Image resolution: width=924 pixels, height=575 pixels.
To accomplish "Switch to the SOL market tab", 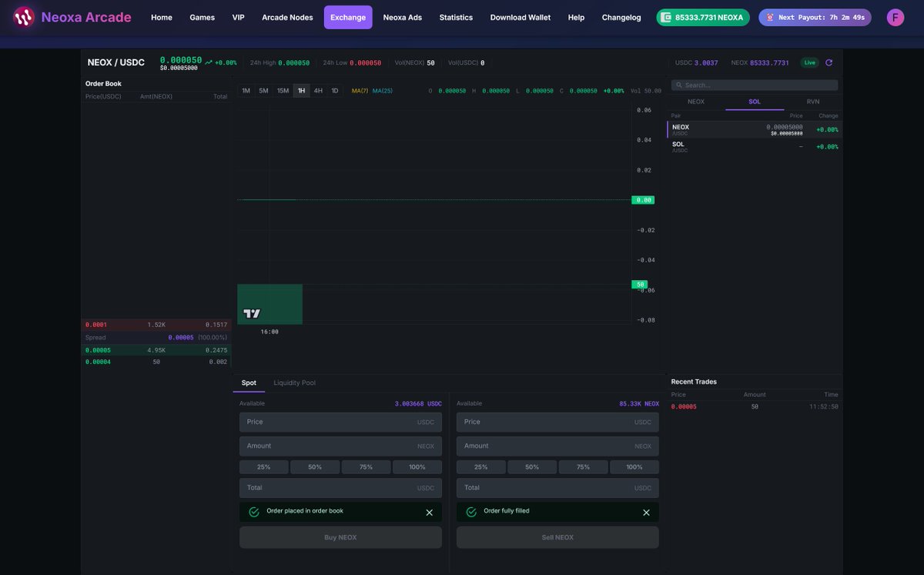I will pyautogui.click(x=755, y=102).
